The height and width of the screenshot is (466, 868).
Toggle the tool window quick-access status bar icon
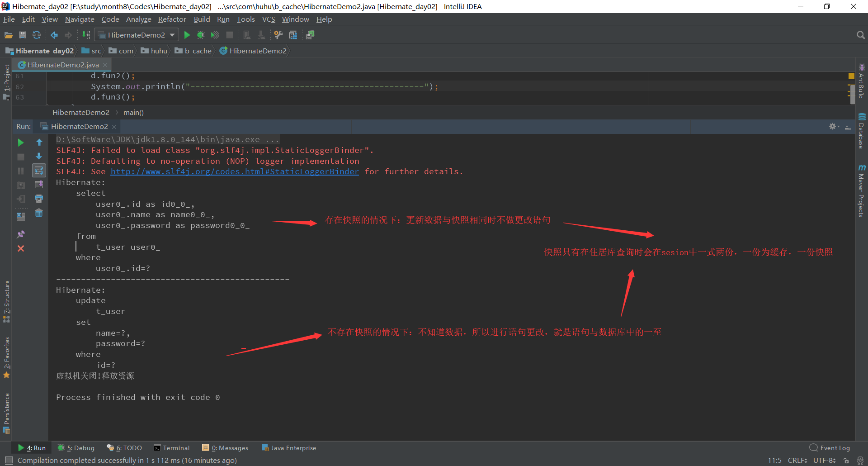coord(9,460)
